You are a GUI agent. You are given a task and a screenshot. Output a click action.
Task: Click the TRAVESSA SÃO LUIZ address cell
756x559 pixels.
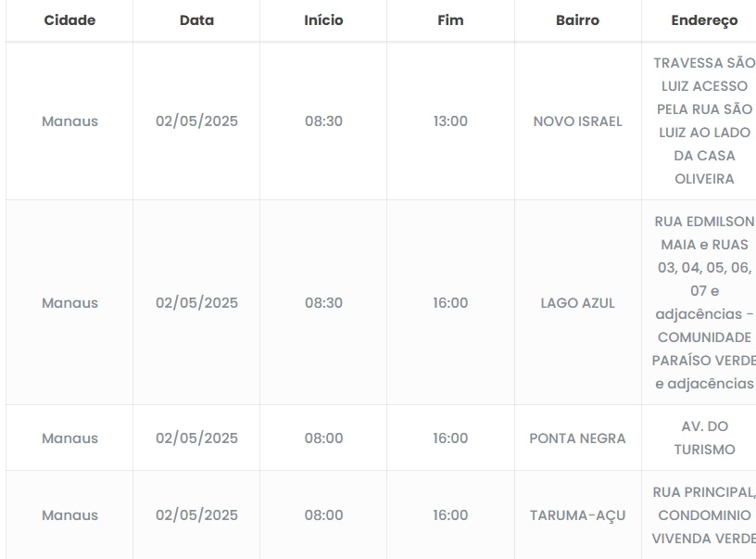(x=704, y=121)
